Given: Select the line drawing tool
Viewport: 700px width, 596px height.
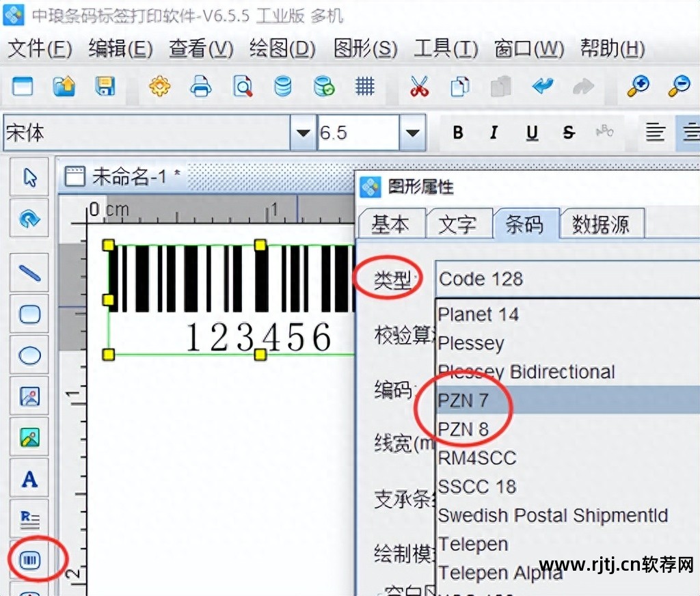Looking at the screenshot, I should [x=29, y=272].
